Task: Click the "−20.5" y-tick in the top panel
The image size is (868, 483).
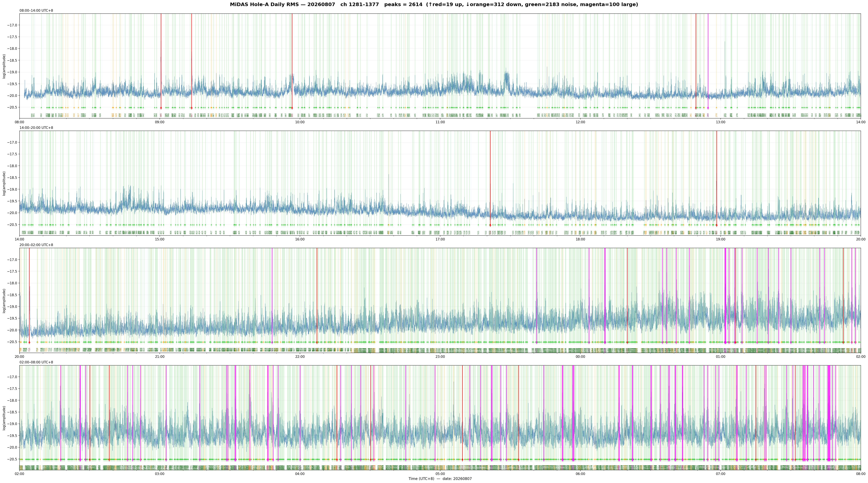Action: pyautogui.click(x=12, y=107)
